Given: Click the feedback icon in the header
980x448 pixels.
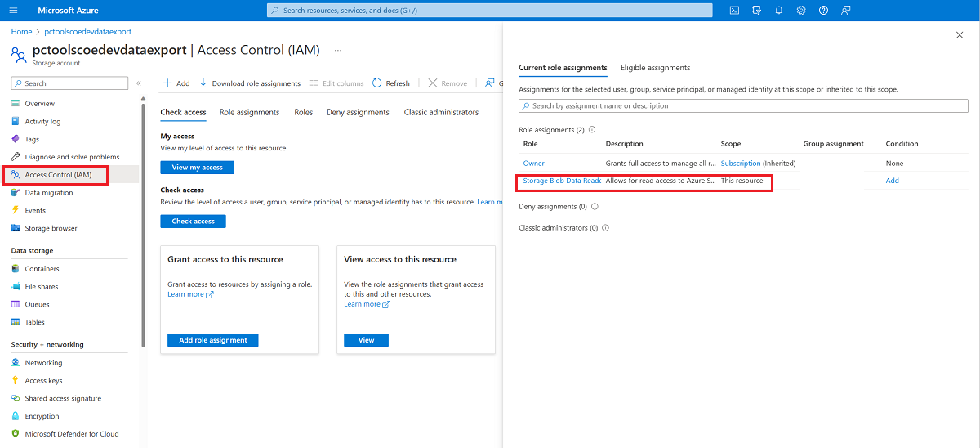Looking at the screenshot, I should [x=845, y=10].
